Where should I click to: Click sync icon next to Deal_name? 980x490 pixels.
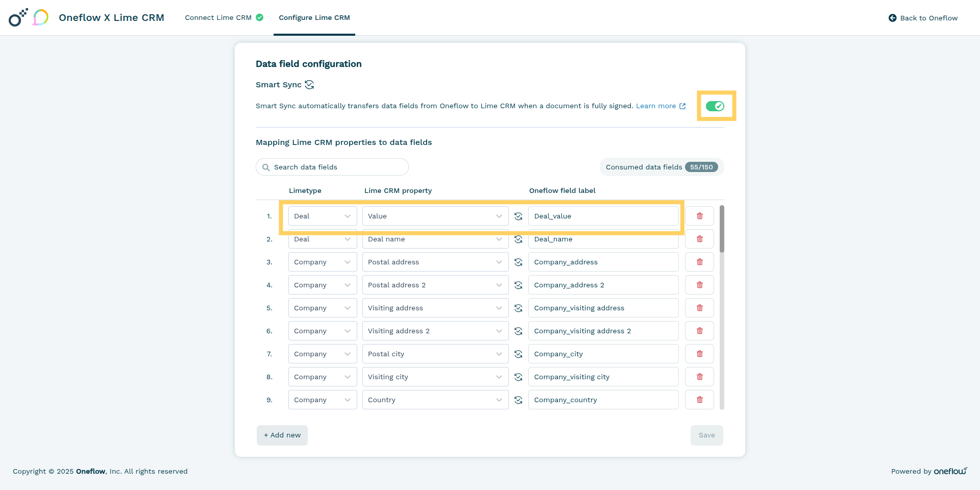[x=518, y=239]
